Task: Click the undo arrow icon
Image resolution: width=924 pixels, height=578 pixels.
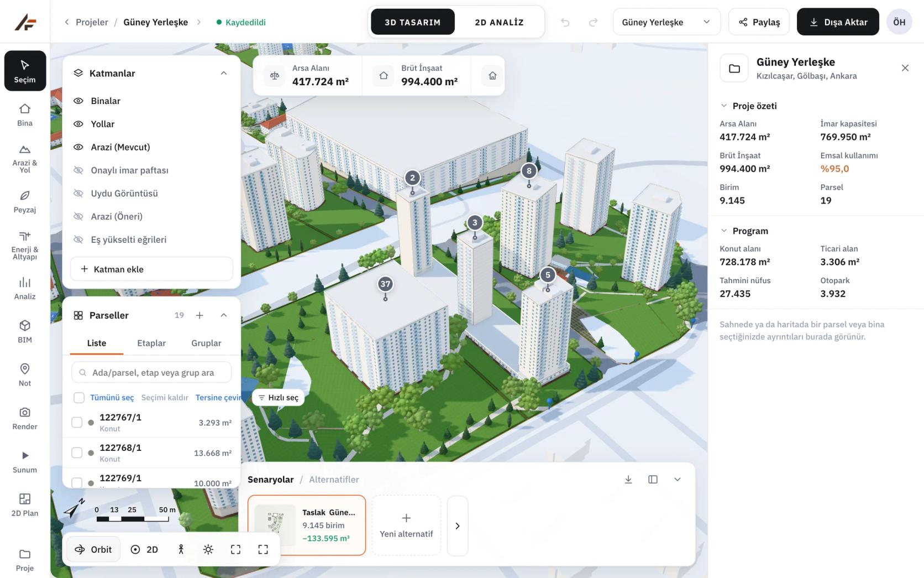Action: (x=565, y=22)
